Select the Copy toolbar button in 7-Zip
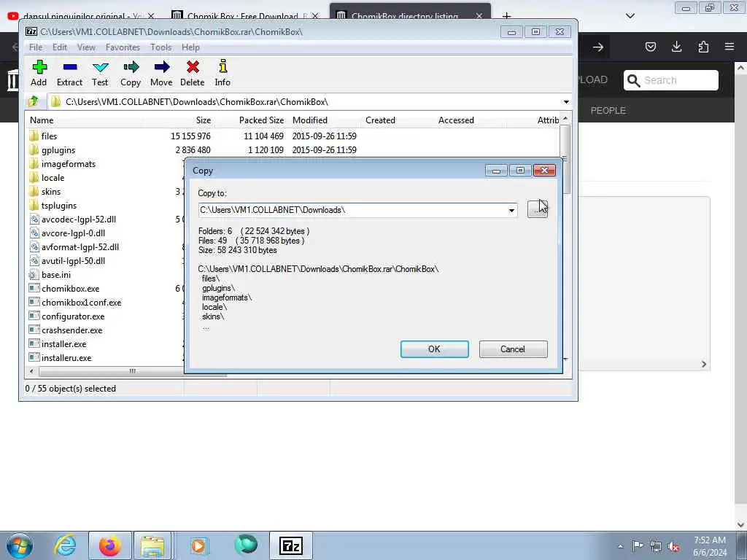This screenshot has height=560, width=747. (131, 73)
